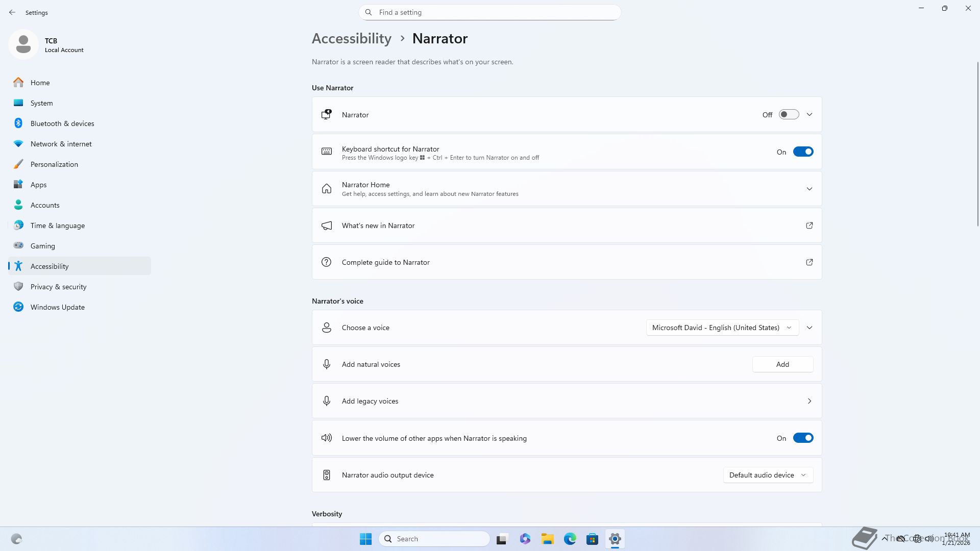Open File Explorer from the taskbar
The height and width of the screenshot is (551, 980).
pyautogui.click(x=547, y=539)
